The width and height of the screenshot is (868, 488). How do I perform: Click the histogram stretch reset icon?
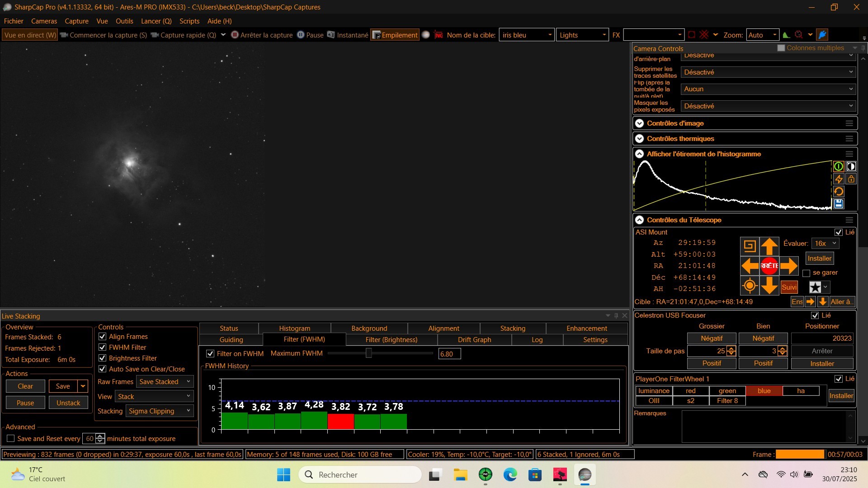(839, 192)
